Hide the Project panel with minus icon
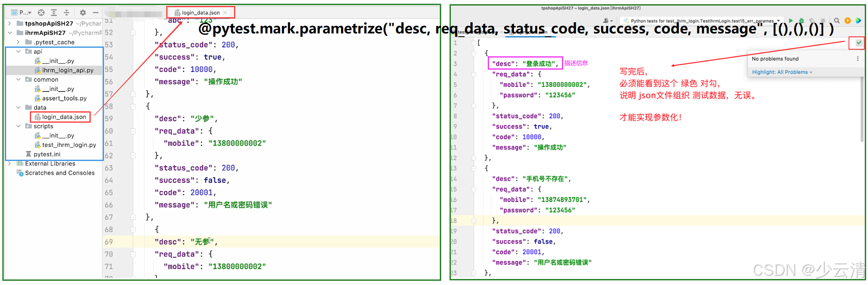 95,13
